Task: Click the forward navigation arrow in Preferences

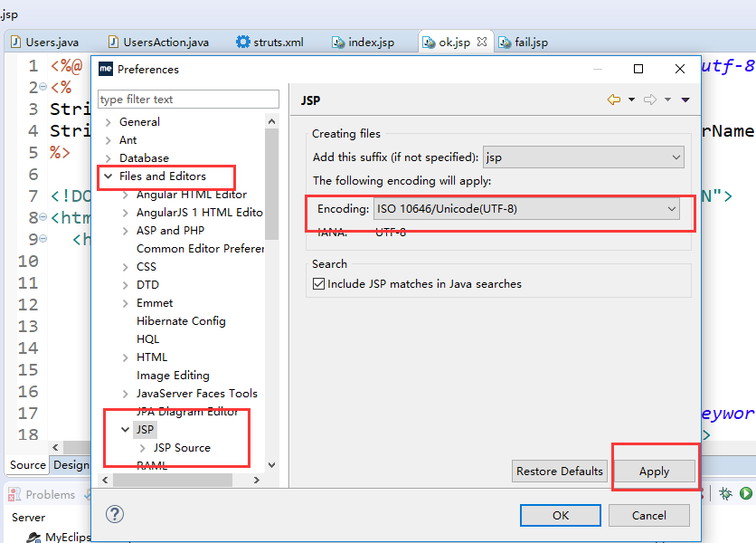Action: click(650, 100)
